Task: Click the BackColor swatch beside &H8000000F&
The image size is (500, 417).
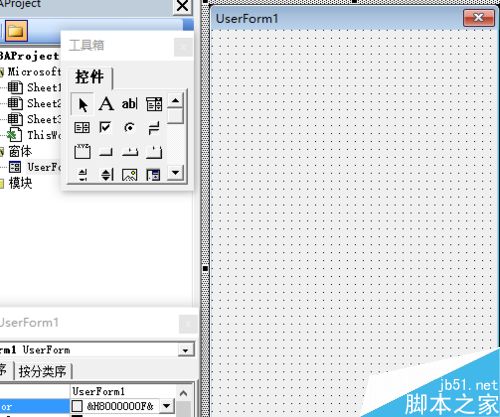Action: [77, 406]
